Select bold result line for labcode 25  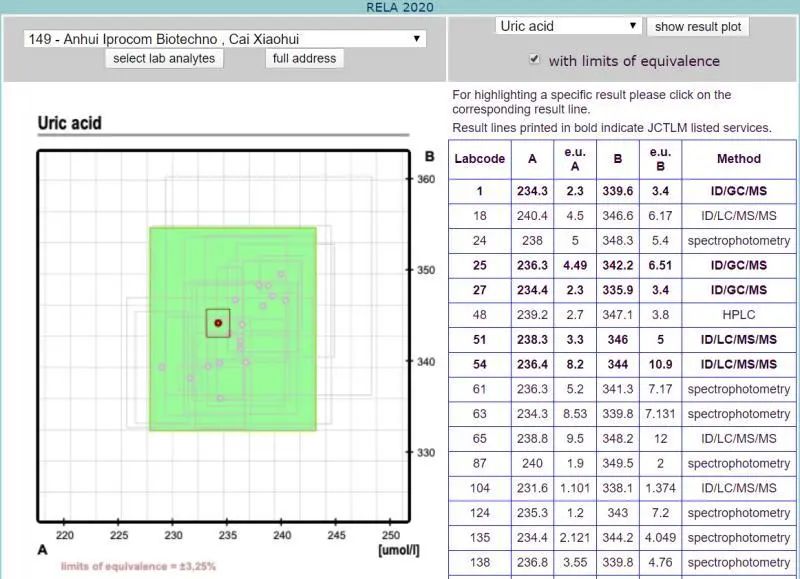pyautogui.click(x=620, y=266)
